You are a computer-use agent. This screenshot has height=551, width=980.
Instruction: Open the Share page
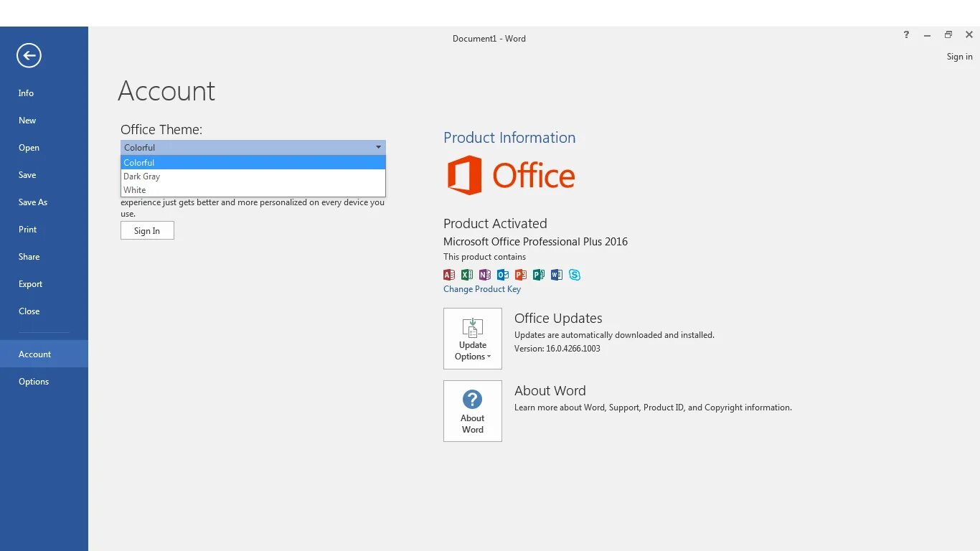tap(44, 257)
